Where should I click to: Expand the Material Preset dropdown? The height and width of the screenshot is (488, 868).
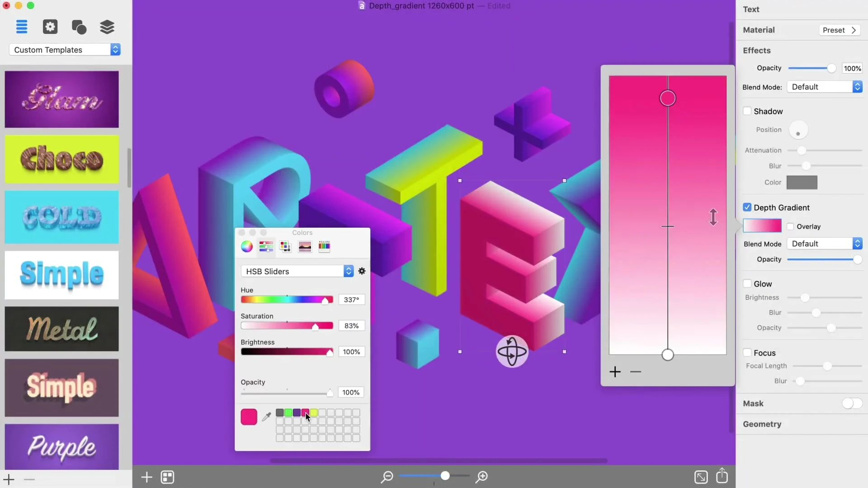pyautogui.click(x=840, y=29)
